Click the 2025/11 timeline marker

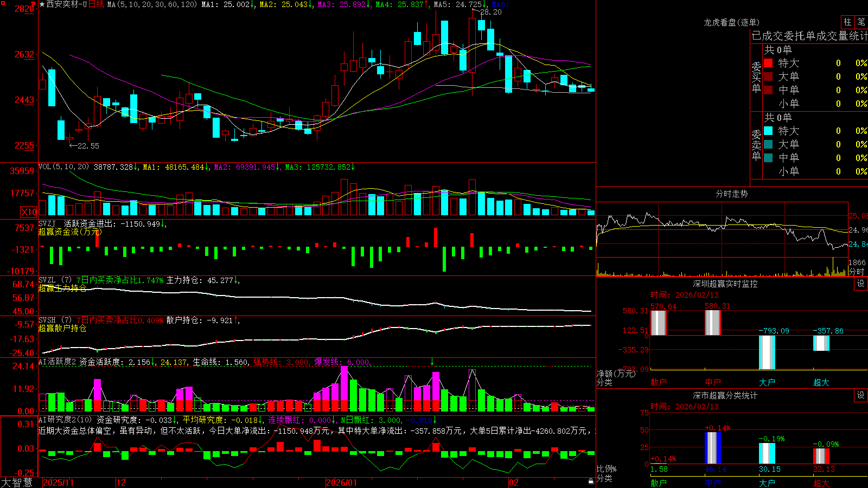tap(58, 483)
